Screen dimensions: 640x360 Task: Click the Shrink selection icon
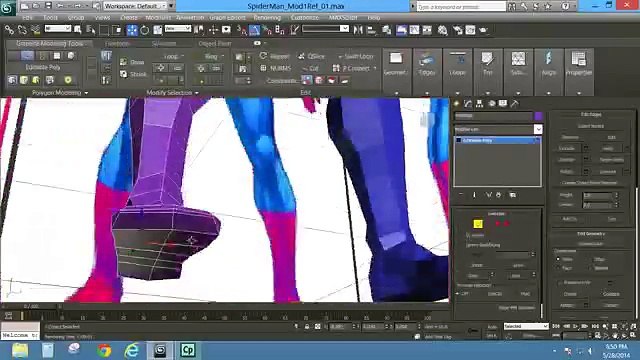pyautogui.click(x=133, y=74)
